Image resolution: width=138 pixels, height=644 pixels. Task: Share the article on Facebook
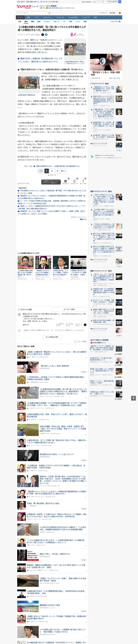point(46,35)
